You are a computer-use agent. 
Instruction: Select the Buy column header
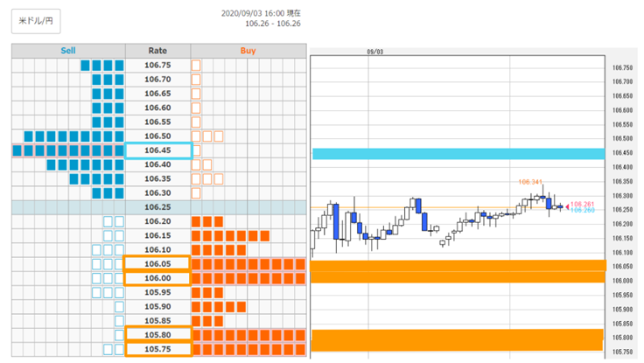248,51
